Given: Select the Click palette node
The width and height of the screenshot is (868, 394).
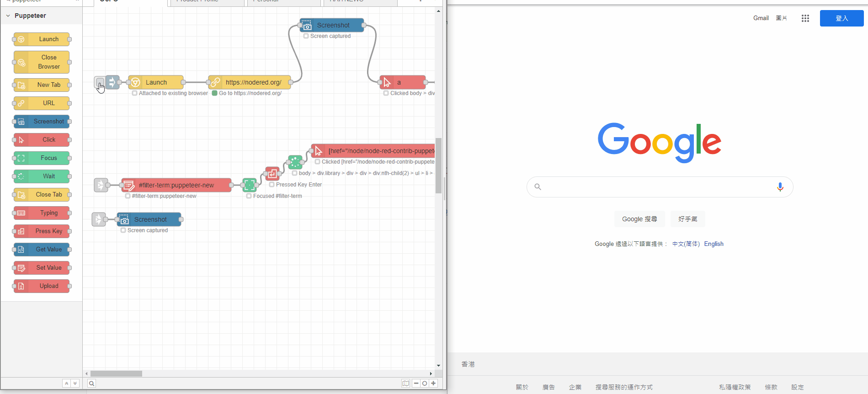Looking at the screenshot, I should [42, 140].
